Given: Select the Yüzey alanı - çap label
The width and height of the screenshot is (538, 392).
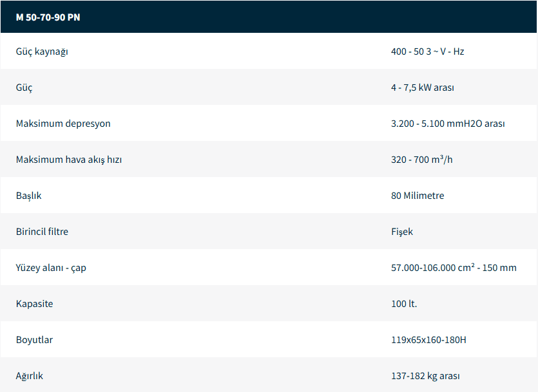Looking at the screenshot, I should [51, 268].
